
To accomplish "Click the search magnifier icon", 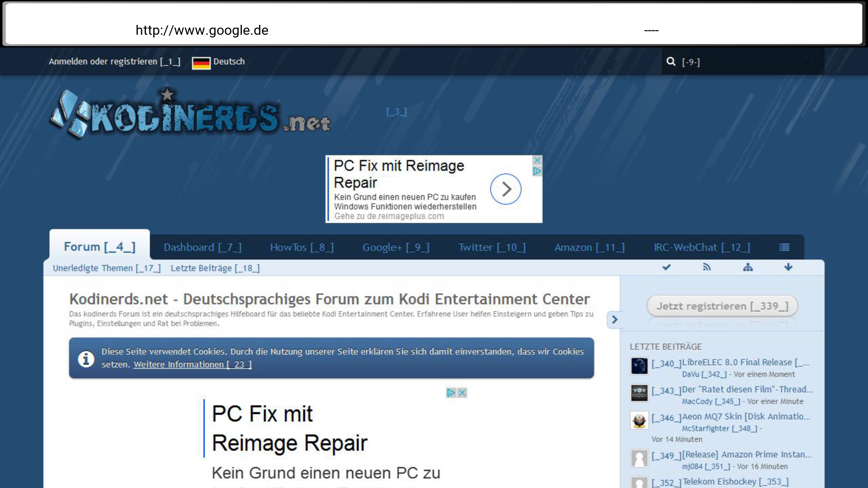I will [x=671, y=61].
